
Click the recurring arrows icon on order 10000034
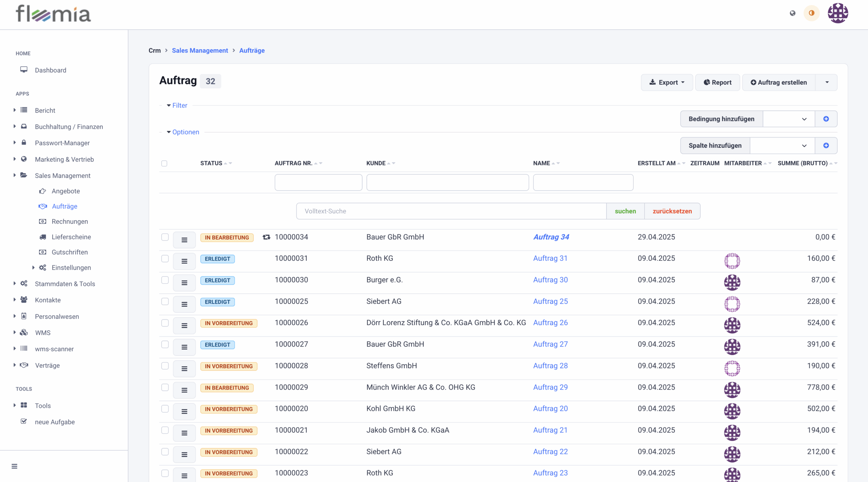267,237
